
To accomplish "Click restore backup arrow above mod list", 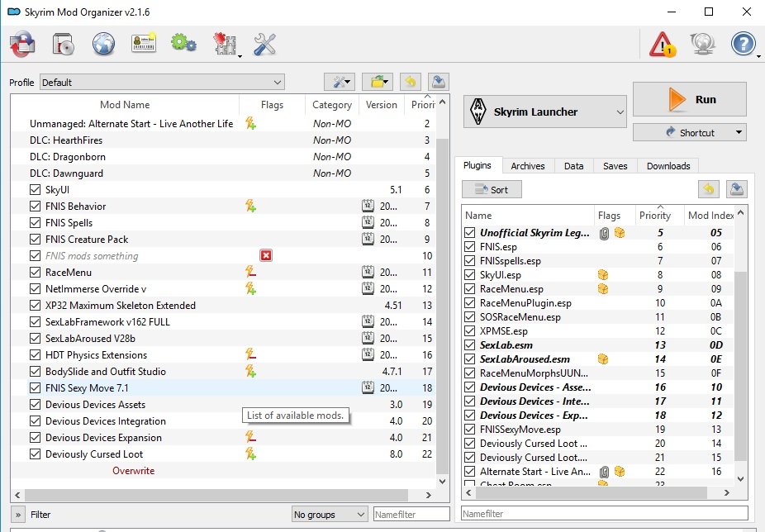I will tap(411, 82).
